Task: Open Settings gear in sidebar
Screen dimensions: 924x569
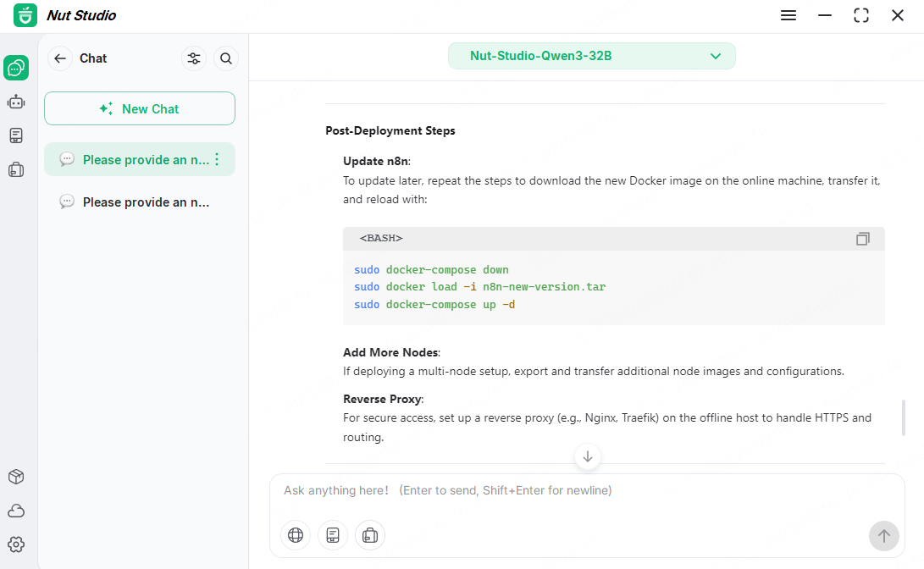Action: click(x=16, y=544)
